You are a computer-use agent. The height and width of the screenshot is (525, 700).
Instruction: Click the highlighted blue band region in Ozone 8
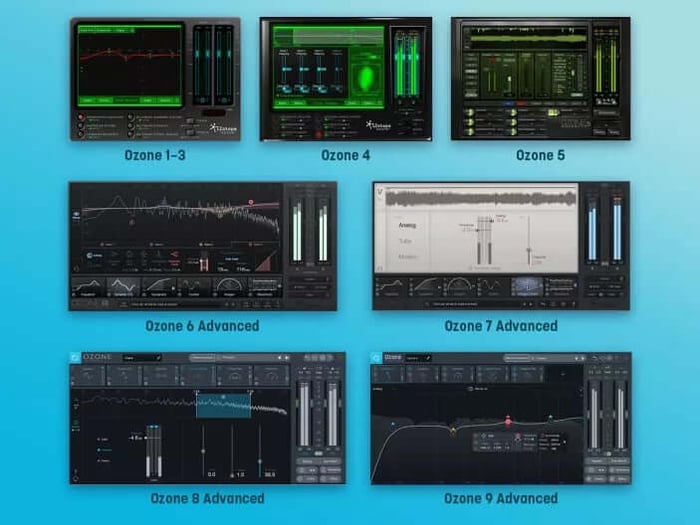tap(223, 405)
